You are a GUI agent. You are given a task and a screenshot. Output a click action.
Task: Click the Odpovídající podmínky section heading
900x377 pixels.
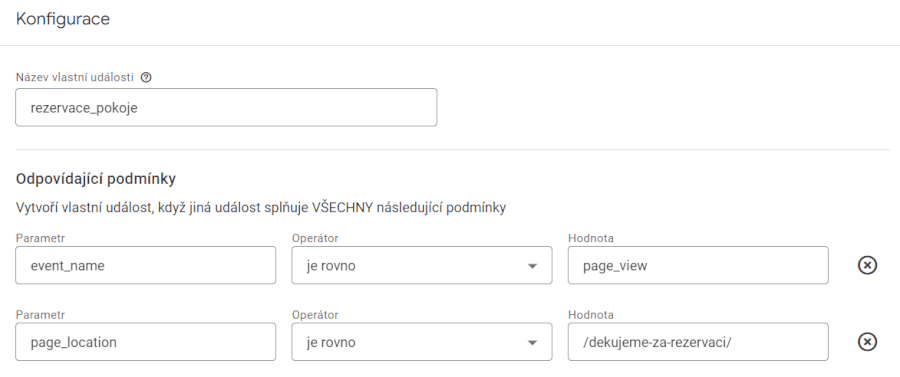click(x=95, y=179)
